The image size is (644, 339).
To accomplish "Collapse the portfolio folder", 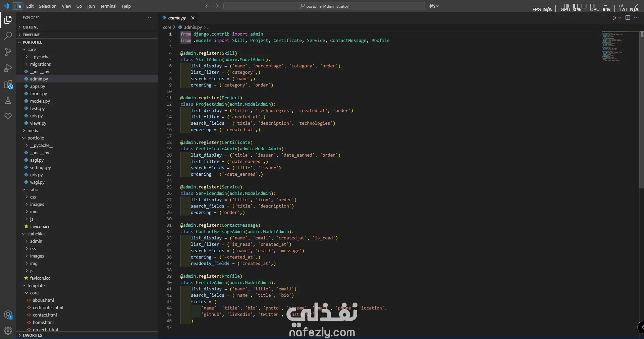I will [x=87, y=138].
